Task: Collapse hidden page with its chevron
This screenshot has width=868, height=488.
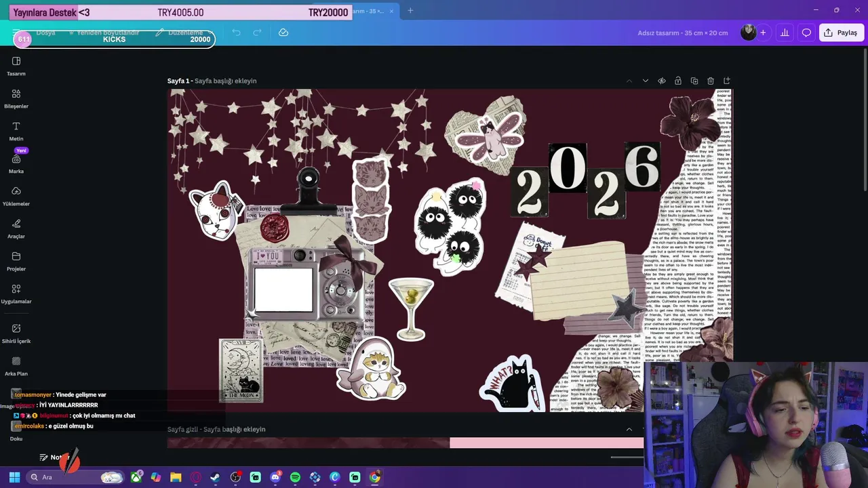Action: (x=629, y=429)
